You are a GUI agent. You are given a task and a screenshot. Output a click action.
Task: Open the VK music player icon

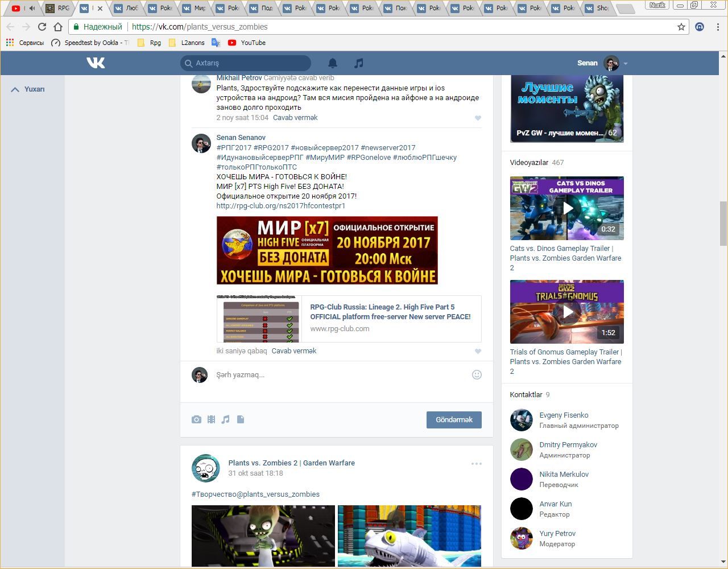coord(358,63)
